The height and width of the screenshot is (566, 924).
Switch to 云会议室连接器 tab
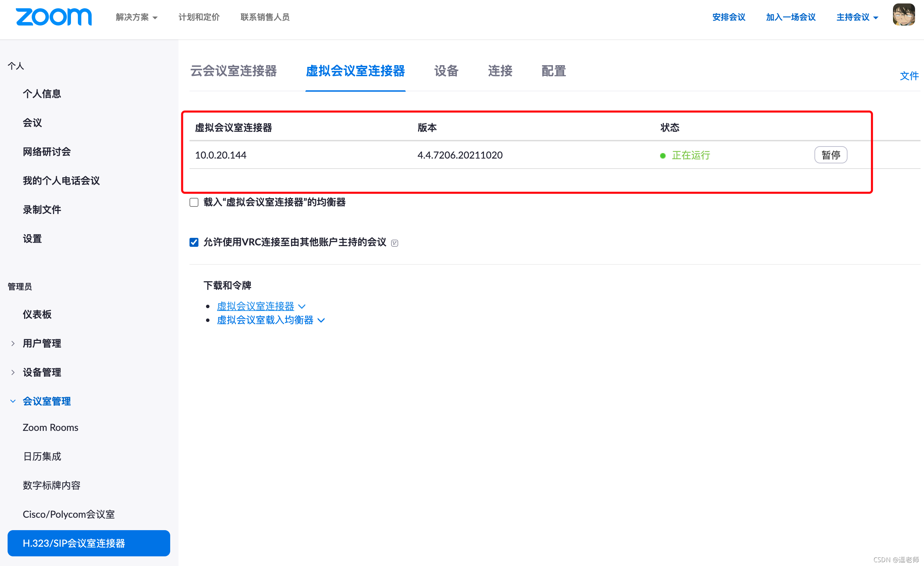[233, 71]
